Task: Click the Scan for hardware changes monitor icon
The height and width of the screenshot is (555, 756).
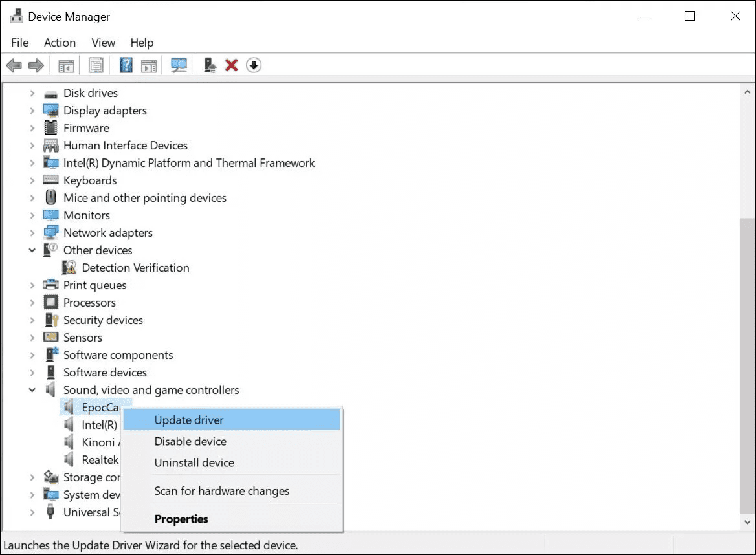Action: [179, 65]
